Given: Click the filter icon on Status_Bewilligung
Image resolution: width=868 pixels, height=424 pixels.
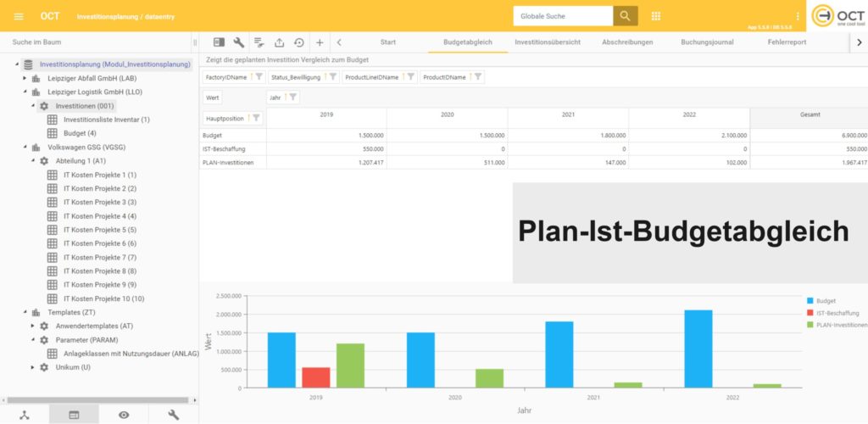Looking at the screenshot, I should (x=332, y=77).
